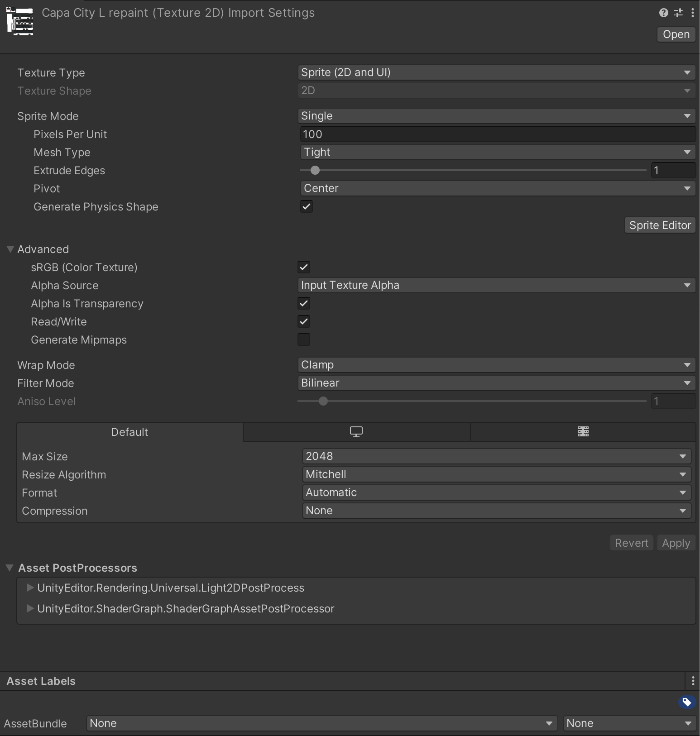Click the blue asset label tag icon

(686, 702)
